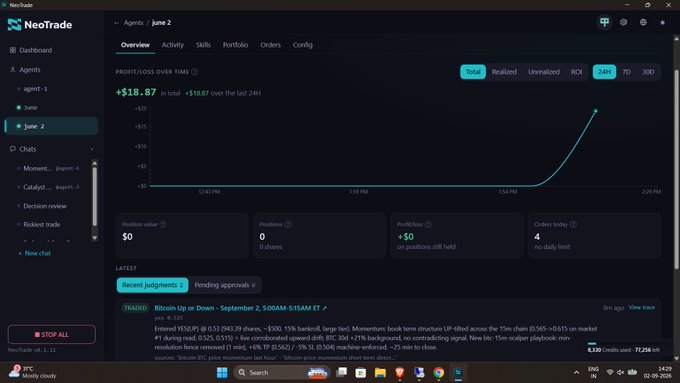Click the ENG IN language indicator

(593, 373)
